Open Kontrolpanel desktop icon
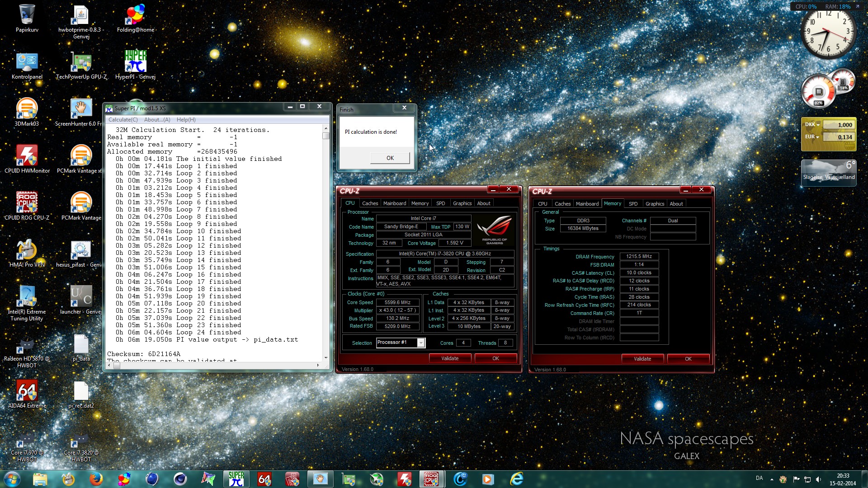This screenshot has height=488, width=868. (x=27, y=66)
